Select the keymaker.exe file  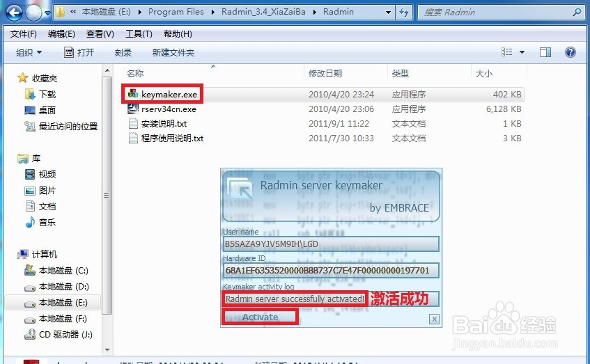point(169,95)
